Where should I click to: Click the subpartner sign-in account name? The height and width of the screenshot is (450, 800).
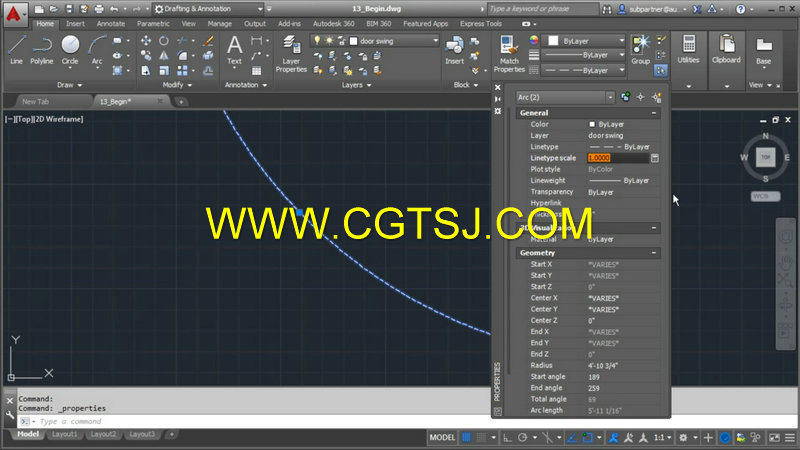[653, 9]
